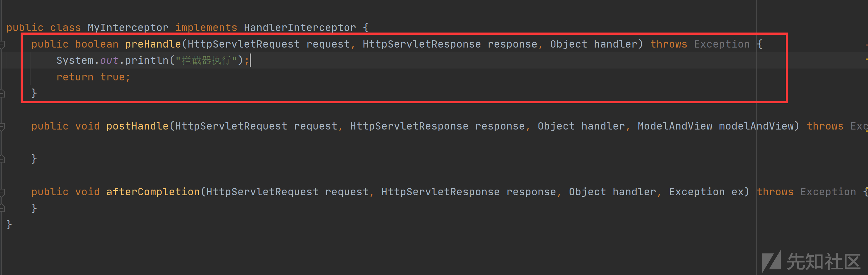Click the fold end marker closing postHandle
The width and height of the screenshot is (868, 275).
click(x=2, y=159)
